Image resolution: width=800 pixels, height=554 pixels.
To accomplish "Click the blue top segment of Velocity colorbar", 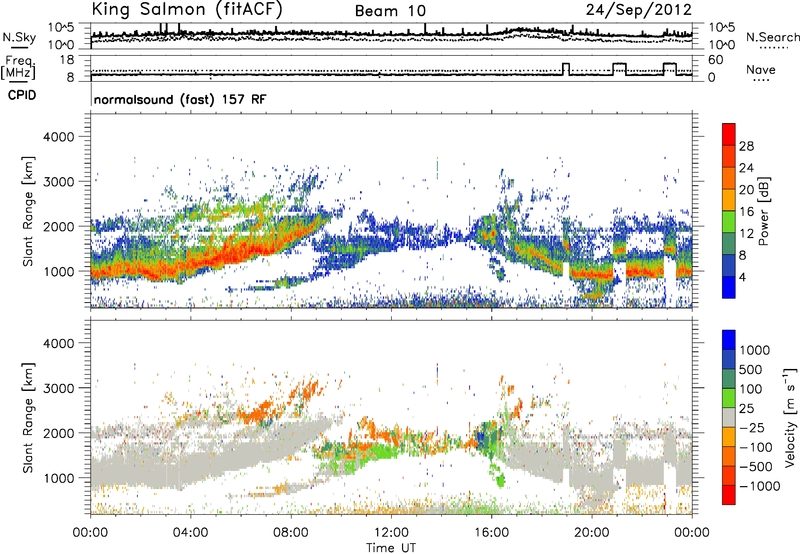I will 729,340.
